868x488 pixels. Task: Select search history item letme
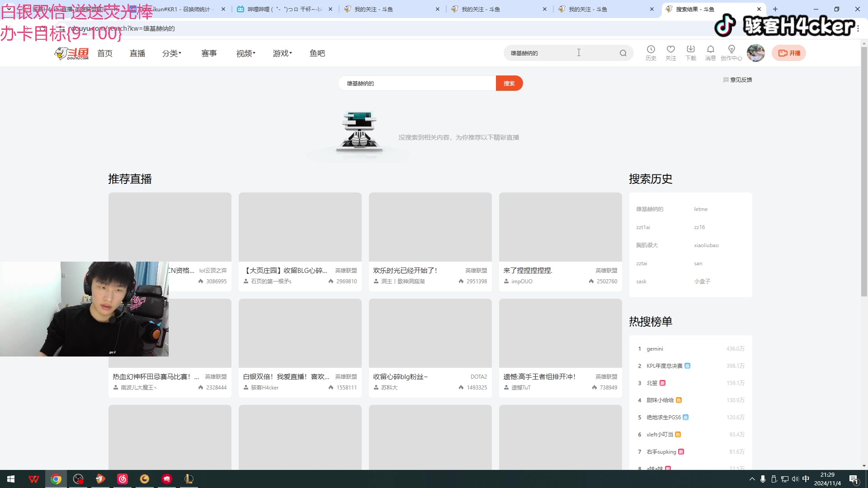tap(701, 209)
